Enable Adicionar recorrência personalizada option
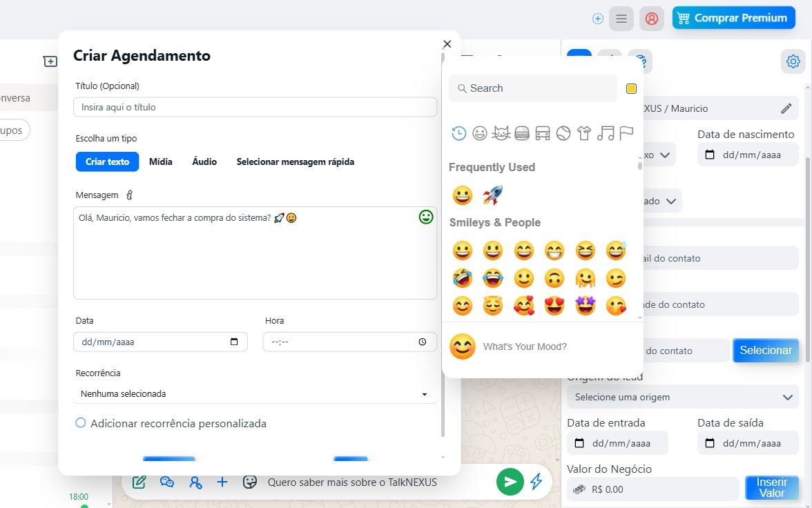 pos(81,423)
